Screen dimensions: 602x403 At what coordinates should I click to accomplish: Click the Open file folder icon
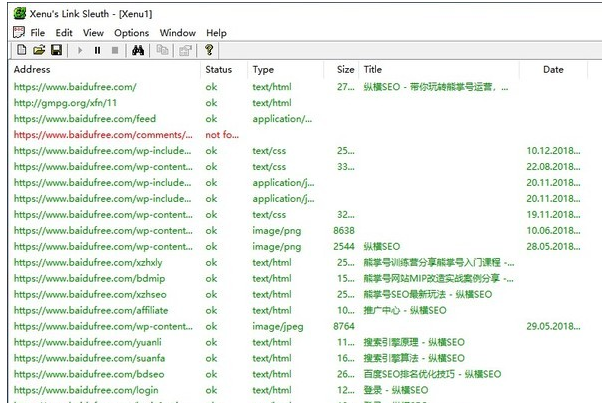[39, 50]
